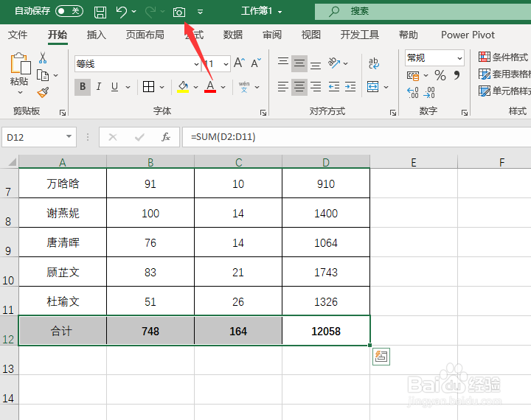
Task: Click the Comma Style icon
Action: [457, 75]
